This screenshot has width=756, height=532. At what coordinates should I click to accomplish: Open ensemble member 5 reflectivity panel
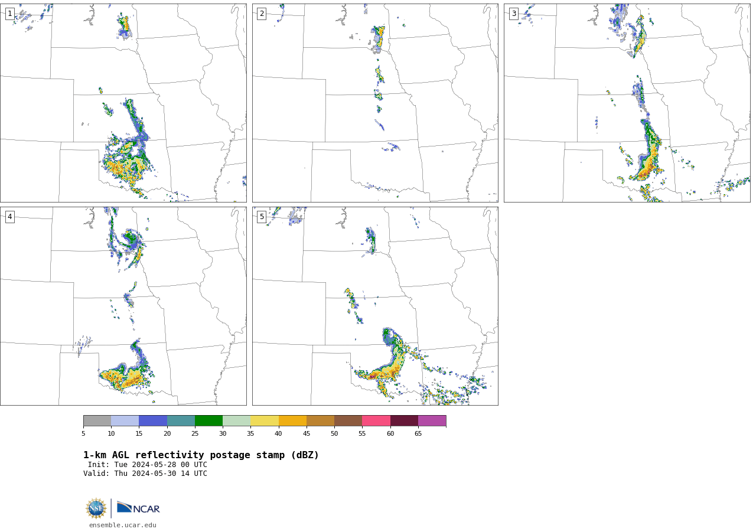click(x=375, y=306)
